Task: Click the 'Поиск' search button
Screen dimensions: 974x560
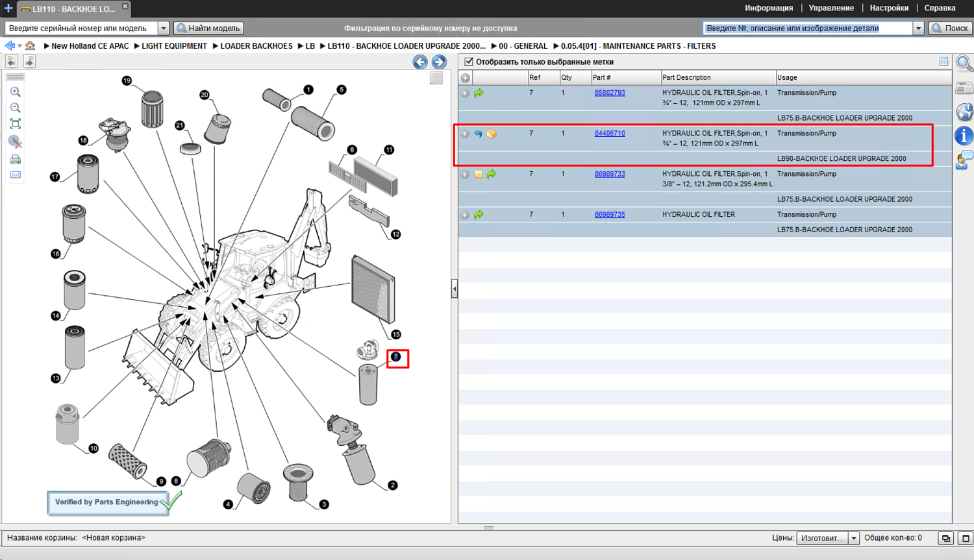Action: tap(950, 28)
